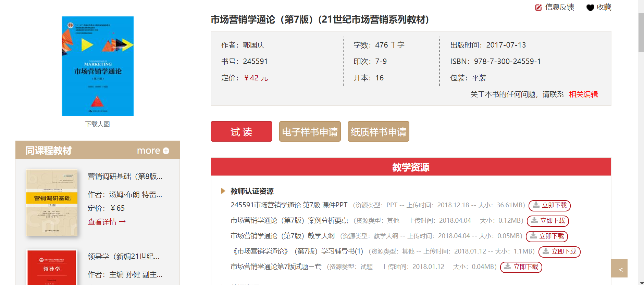This screenshot has height=285, width=644.
Task: Click the book title 市场营销学通论（第7版）
Action: coord(320,20)
